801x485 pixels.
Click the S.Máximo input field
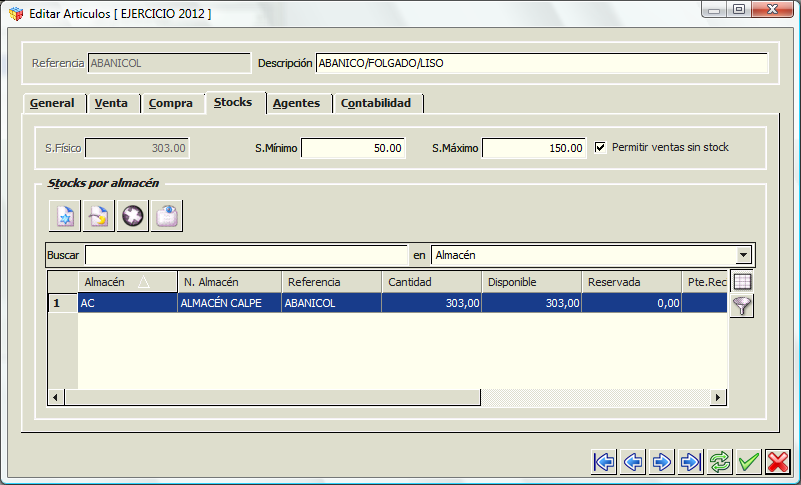click(x=534, y=148)
